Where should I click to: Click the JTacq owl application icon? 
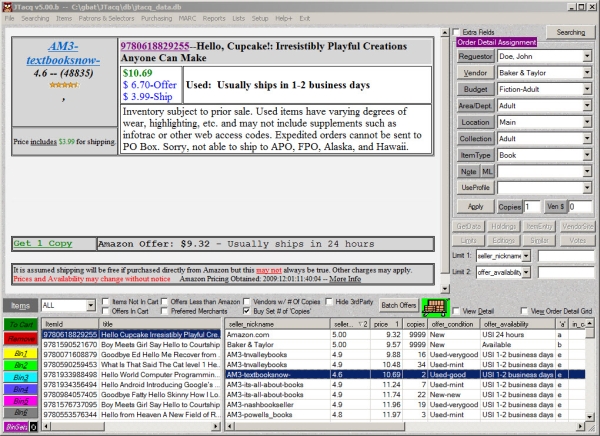click(7, 7)
